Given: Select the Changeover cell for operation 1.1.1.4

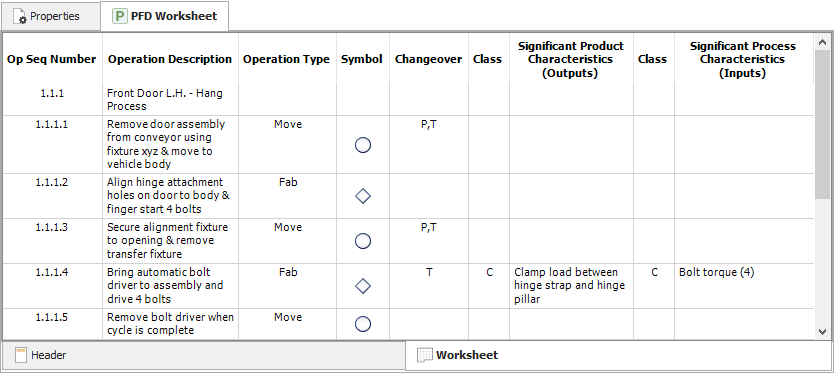Looking at the screenshot, I should (x=429, y=286).
